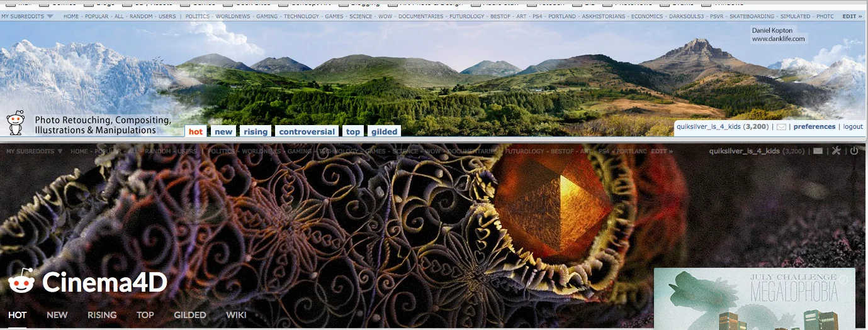
Task: Click the Reddit Snoo logo beside Cinema4D
Action: click(21, 281)
